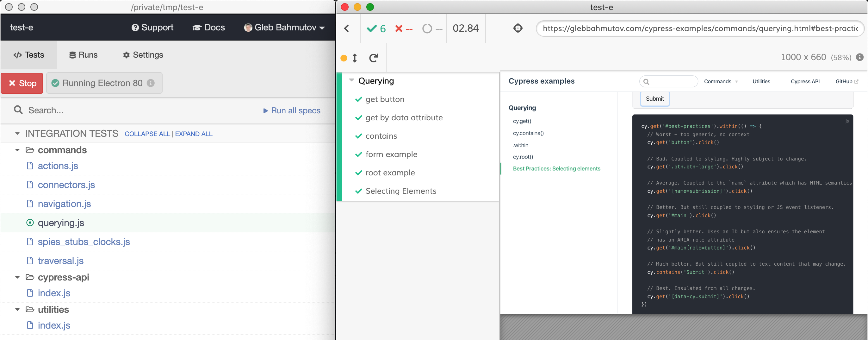Stop the running tests
Image resolution: width=868 pixels, height=340 pixels.
click(22, 83)
